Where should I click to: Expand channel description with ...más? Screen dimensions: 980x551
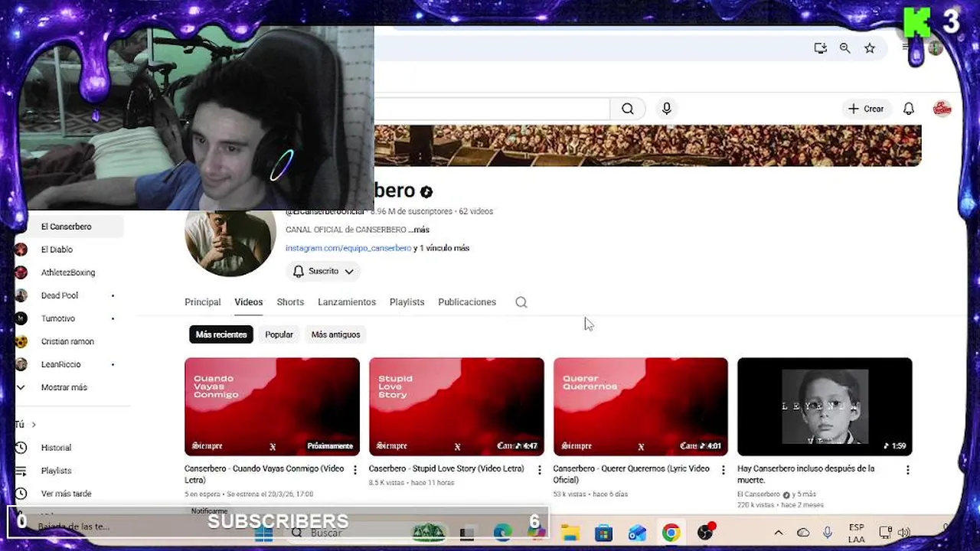coord(419,230)
